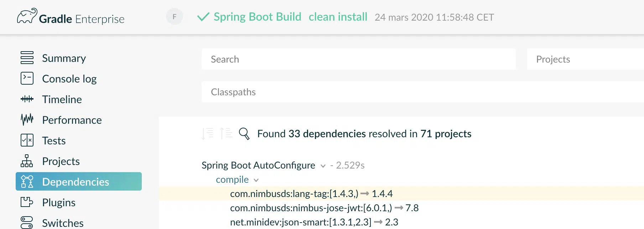
Task: Click the Found 33 dependencies summary text
Action: coord(364,134)
